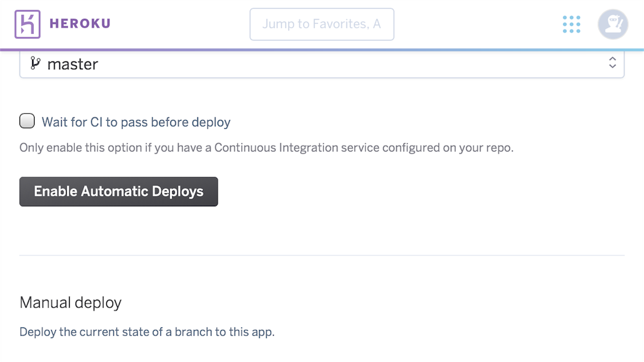Expand the master branch dropdown
This screenshot has width=644, height=362.
click(x=321, y=64)
